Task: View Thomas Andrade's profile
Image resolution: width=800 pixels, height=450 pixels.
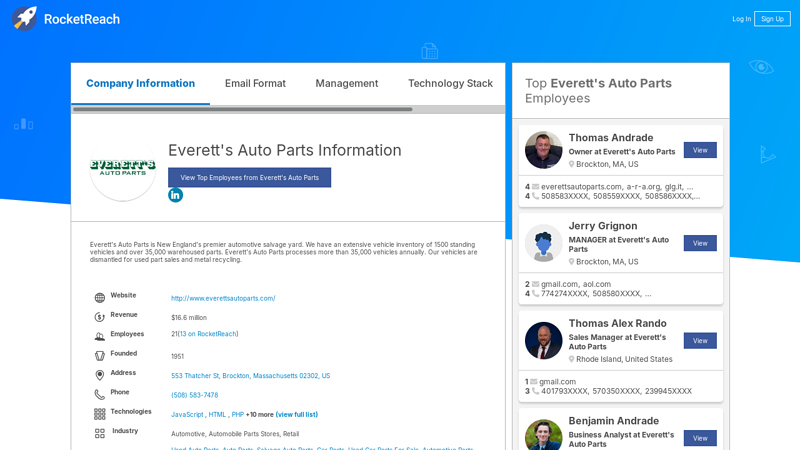Action: pyautogui.click(x=700, y=150)
